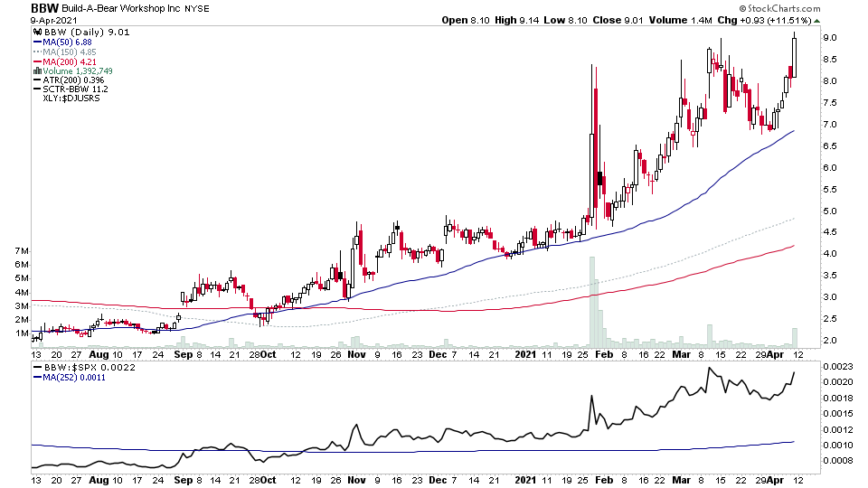The image size is (868, 488).
Task: Click the ATR(200) 0.396 legend entry
Action: (73, 80)
